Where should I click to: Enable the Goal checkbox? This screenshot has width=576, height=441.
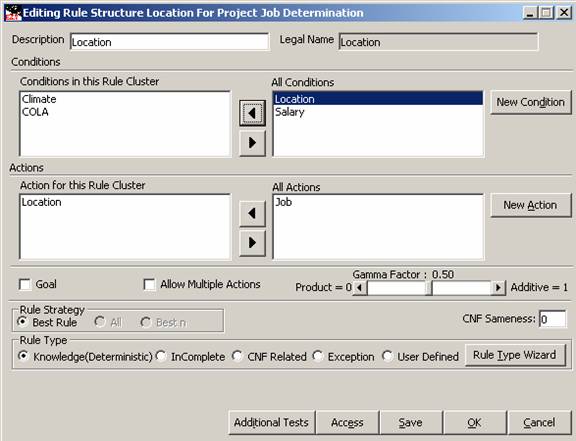(x=25, y=284)
